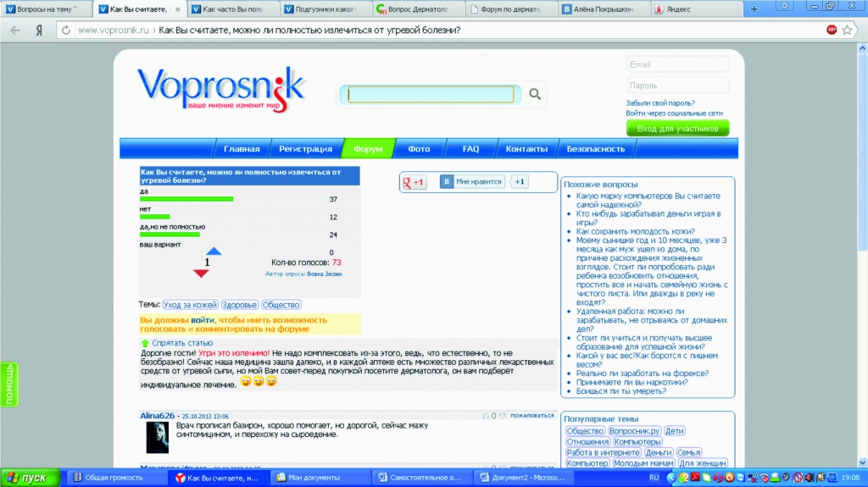The width and height of the screenshot is (868, 487).
Task: Focus the site search text box
Action: [431, 94]
